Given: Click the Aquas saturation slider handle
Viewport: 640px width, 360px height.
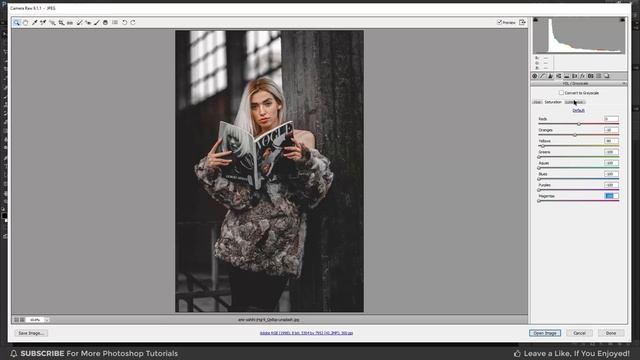Looking at the screenshot, I should tap(539, 168).
